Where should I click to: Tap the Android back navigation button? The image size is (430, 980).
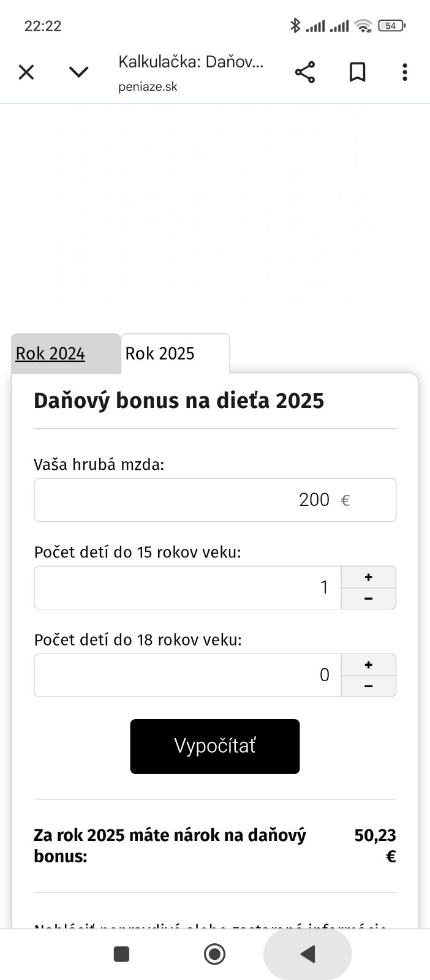coord(307,954)
